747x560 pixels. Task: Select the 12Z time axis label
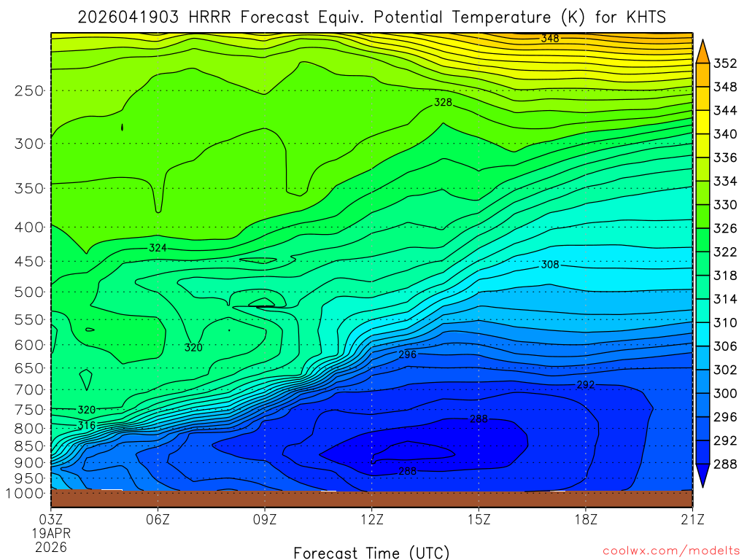click(x=371, y=519)
